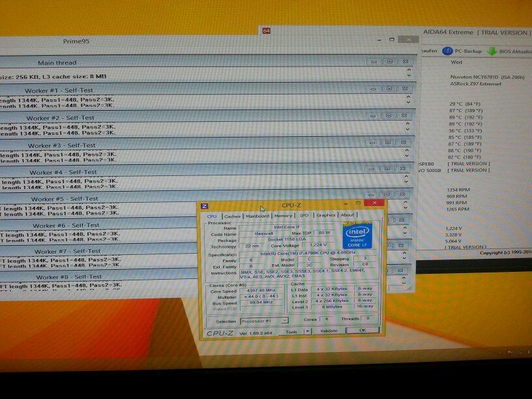532x399 pixels.
Task: Maximize the Prime95 main window
Action: point(392,40)
